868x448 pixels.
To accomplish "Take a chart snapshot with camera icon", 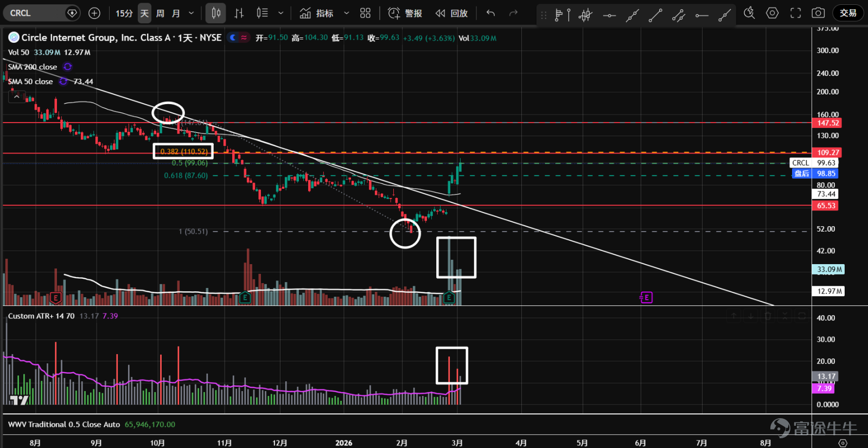I will pyautogui.click(x=818, y=13).
